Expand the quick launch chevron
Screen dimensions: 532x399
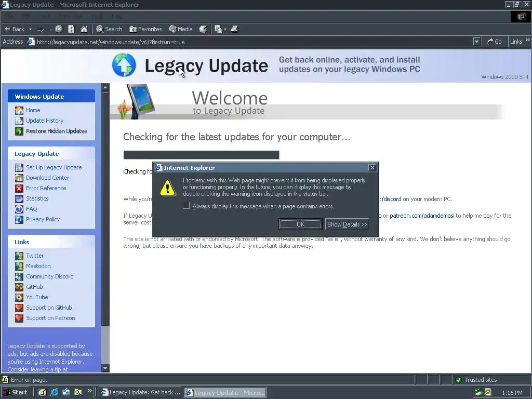pyautogui.click(x=89, y=391)
